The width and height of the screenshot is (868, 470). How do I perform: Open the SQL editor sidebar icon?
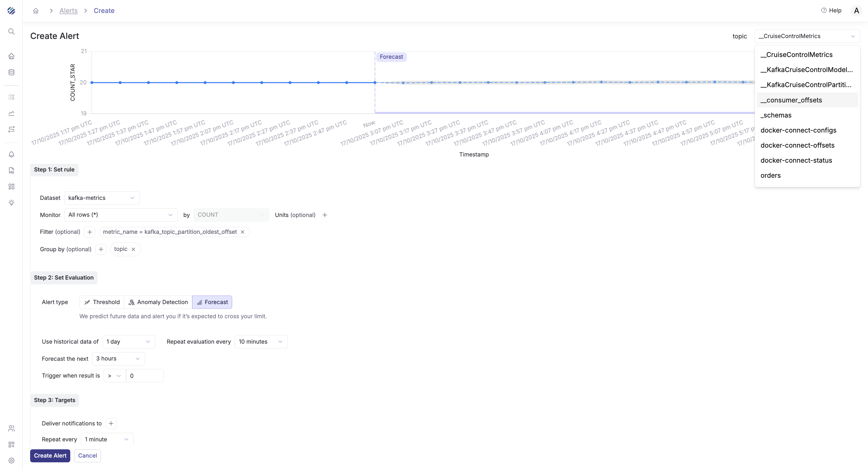(11, 170)
